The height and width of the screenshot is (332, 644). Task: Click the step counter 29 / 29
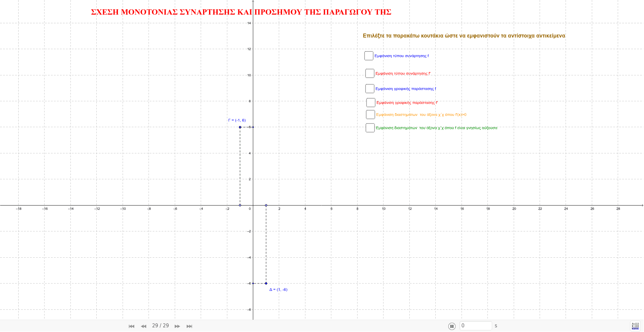161,326
